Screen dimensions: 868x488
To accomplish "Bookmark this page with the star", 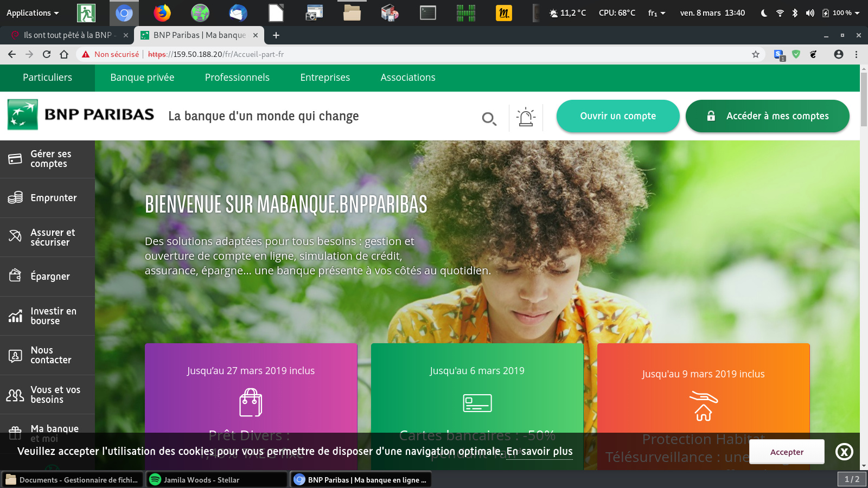I will [755, 54].
